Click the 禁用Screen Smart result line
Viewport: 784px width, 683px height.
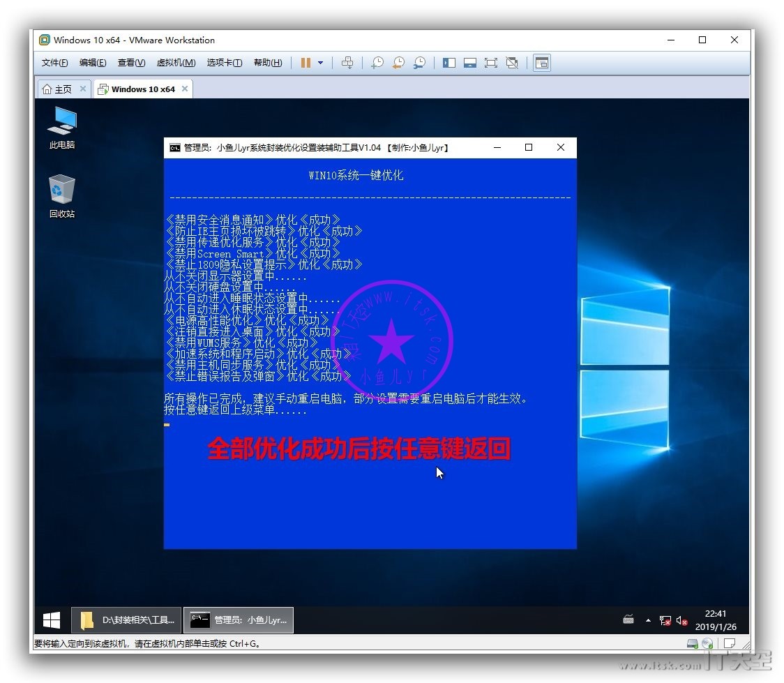[x=253, y=253]
